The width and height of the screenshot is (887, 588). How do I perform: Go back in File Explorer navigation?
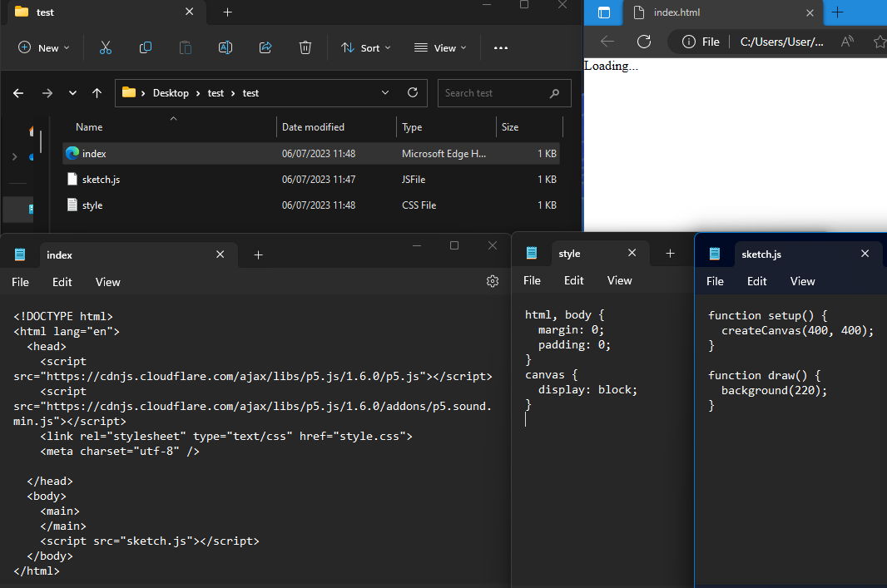[x=18, y=93]
